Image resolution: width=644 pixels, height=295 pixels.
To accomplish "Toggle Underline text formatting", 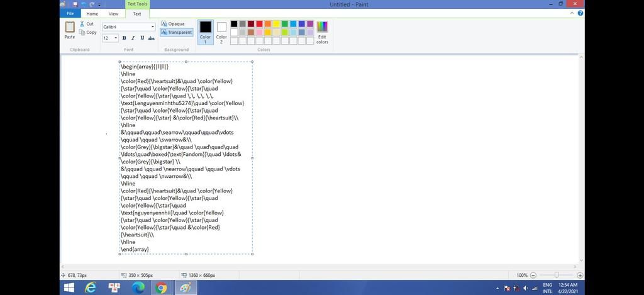I will (142, 38).
